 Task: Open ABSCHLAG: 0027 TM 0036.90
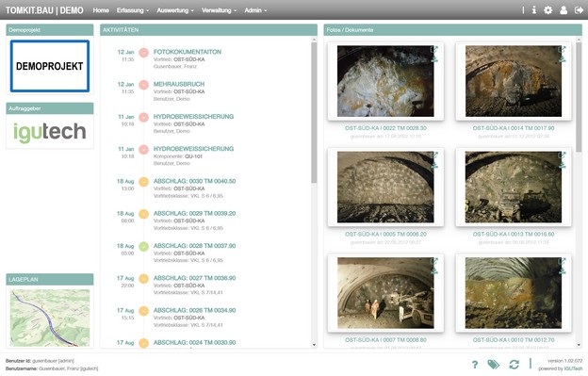tap(194, 278)
